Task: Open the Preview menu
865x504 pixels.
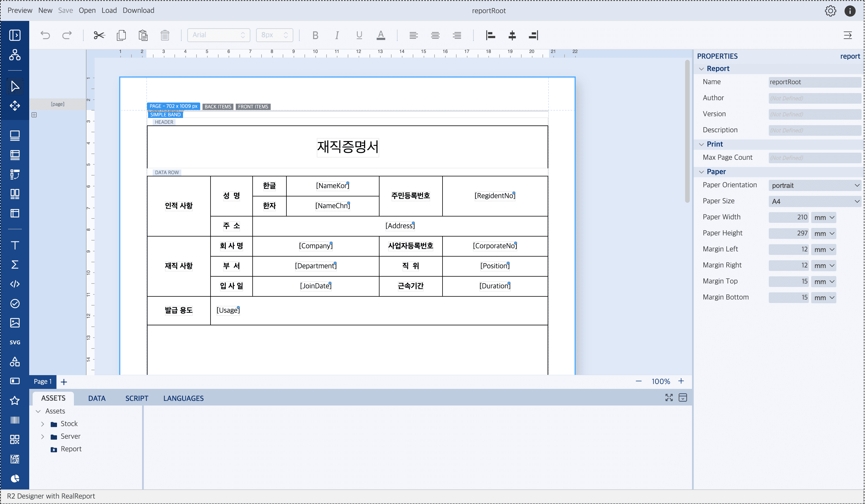Action: coord(20,10)
